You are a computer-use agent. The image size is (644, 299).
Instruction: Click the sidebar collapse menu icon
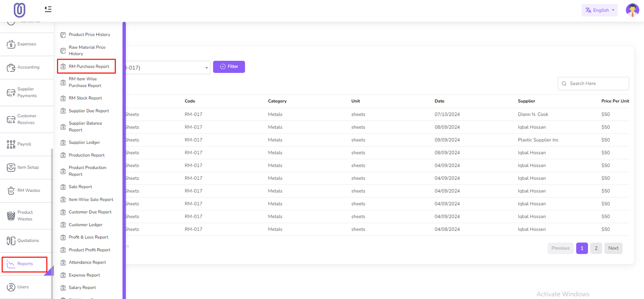48,9
